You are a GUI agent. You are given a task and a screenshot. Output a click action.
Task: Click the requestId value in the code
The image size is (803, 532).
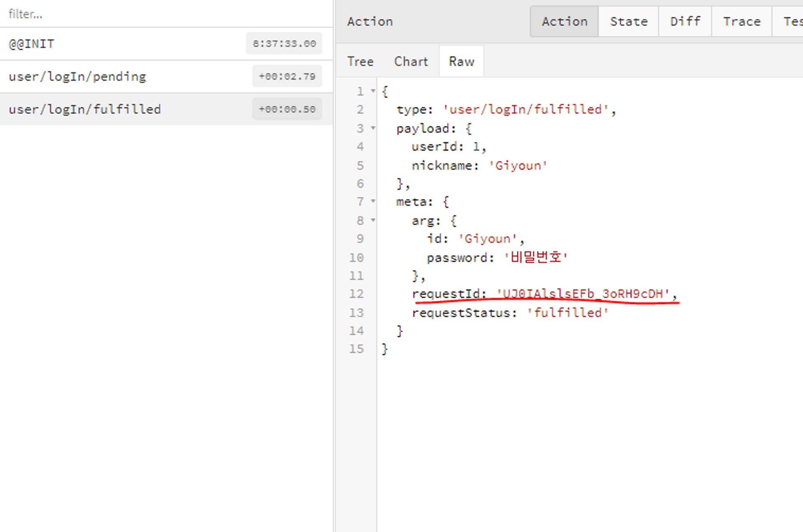pos(583,294)
